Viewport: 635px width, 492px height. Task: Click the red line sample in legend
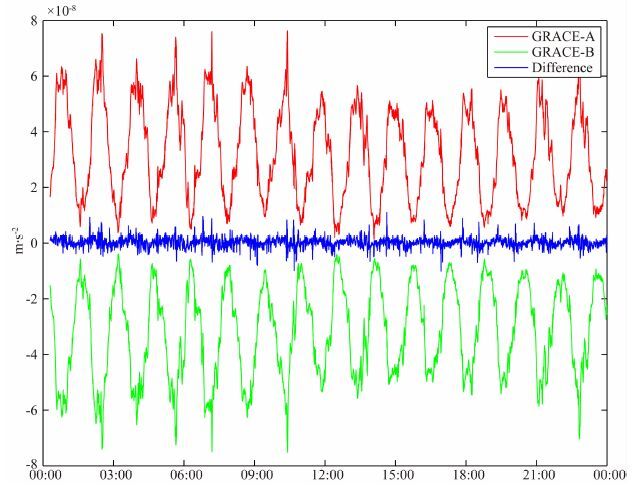pyautogui.click(x=507, y=37)
